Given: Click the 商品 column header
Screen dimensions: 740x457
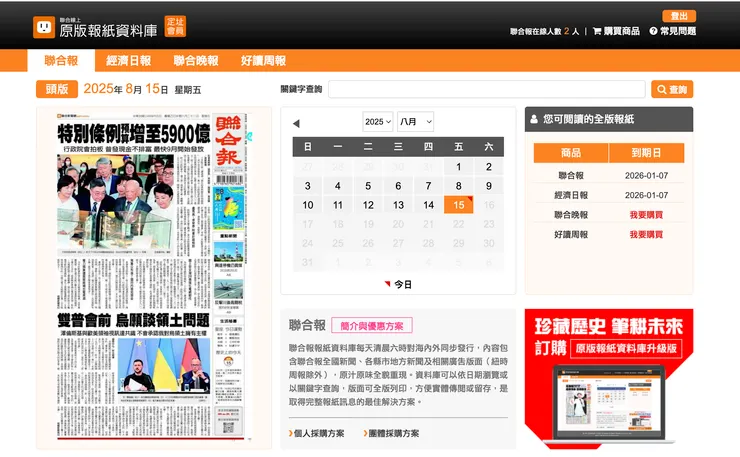Looking at the screenshot, I should pos(571,152).
